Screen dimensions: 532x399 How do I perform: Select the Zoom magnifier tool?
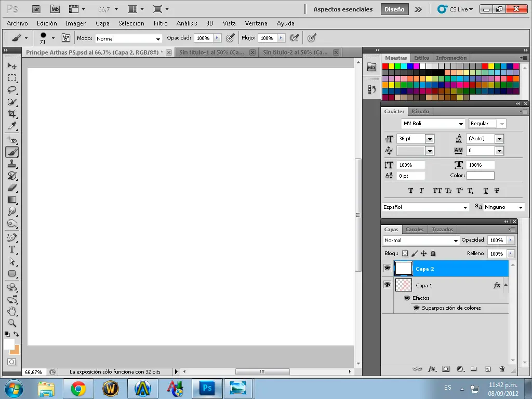click(11, 323)
